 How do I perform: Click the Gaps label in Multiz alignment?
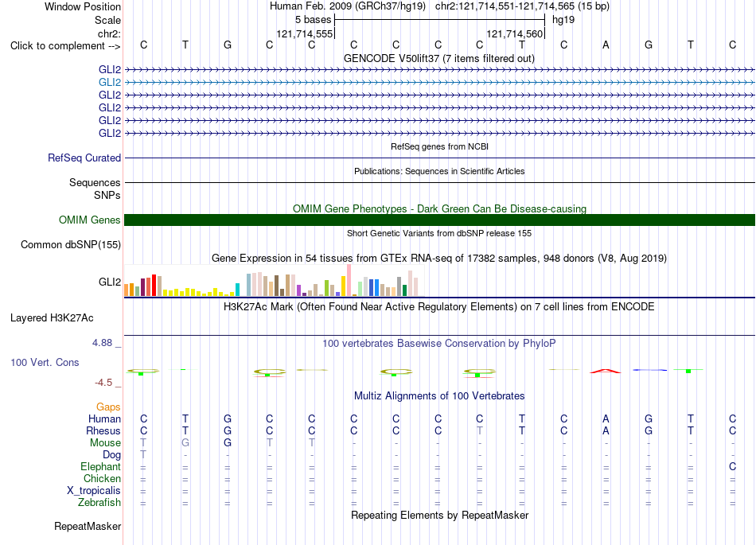click(x=108, y=407)
